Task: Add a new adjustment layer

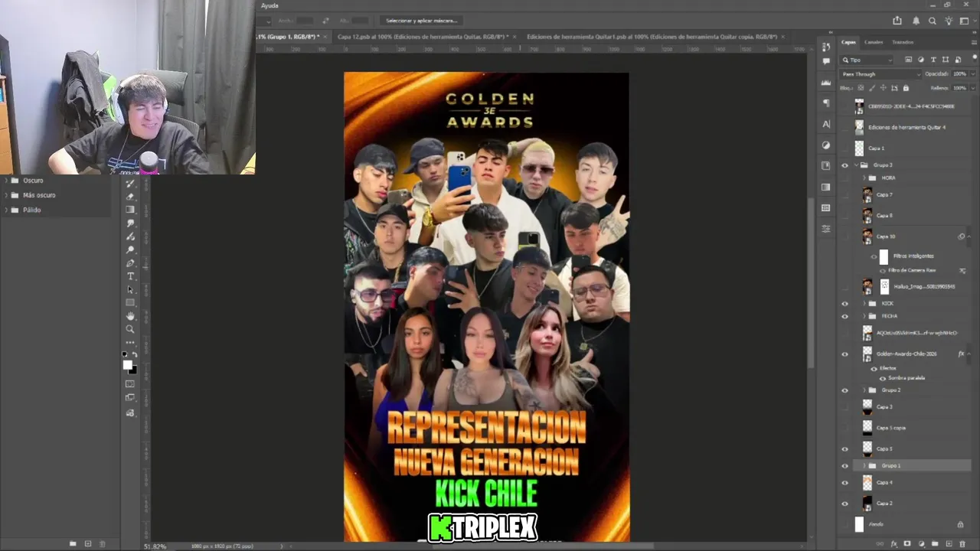Action: (921, 544)
